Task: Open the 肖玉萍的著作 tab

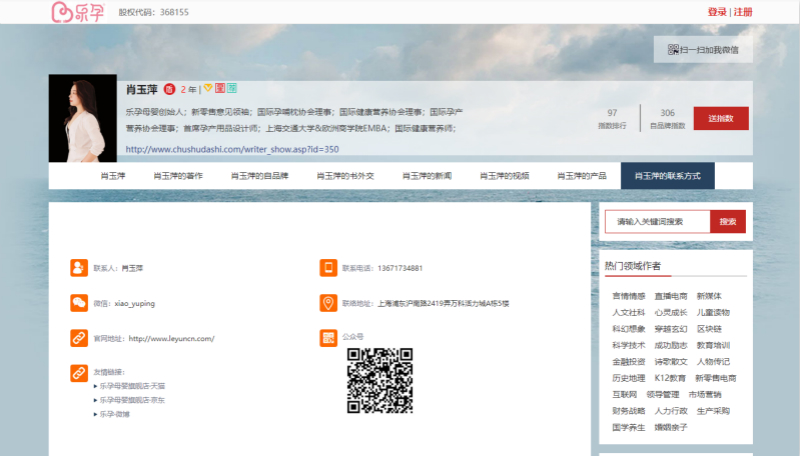Action: (x=178, y=176)
